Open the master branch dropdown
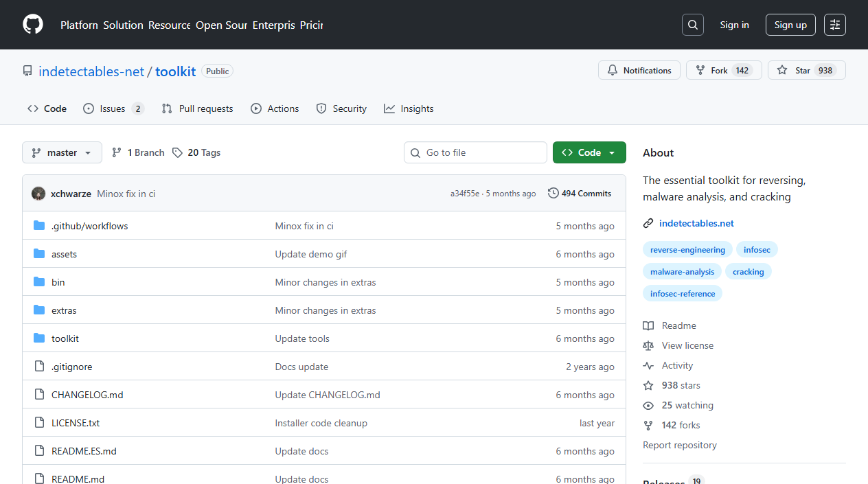The height and width of the screenshot is (484, 868). tap(62, 152)
